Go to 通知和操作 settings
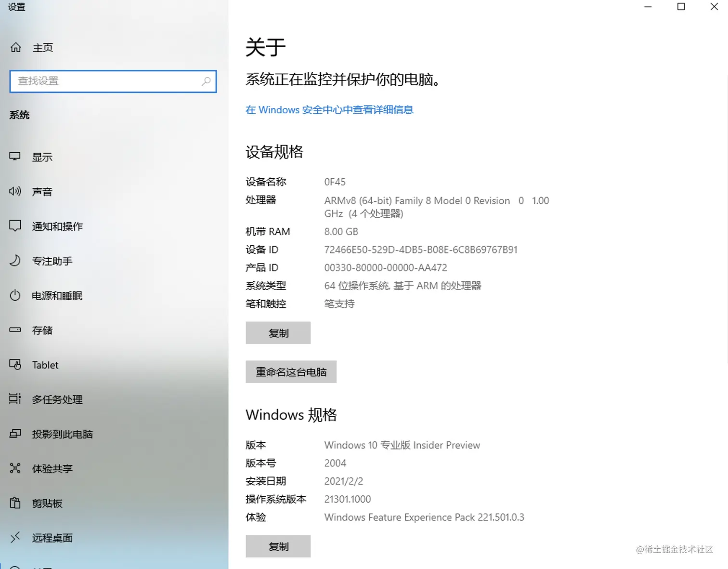The image size is (728, 569). 58,226
